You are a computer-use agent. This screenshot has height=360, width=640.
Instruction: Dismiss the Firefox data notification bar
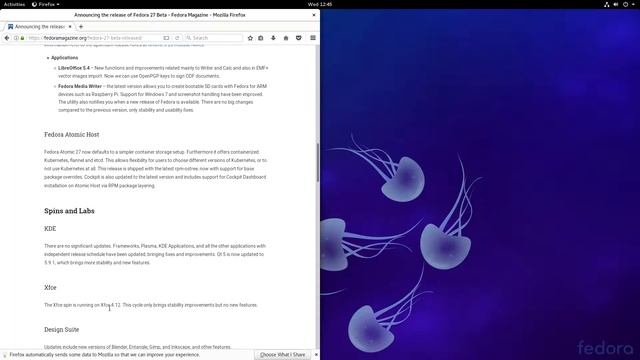coord(316,355)
